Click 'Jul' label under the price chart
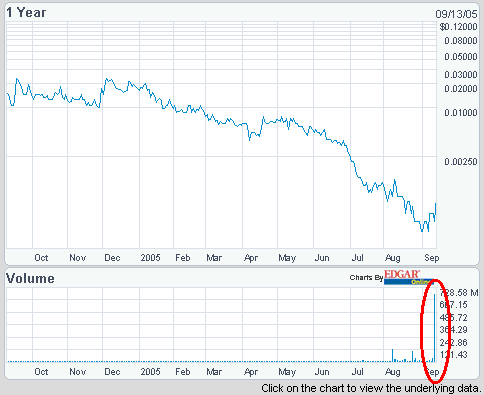This screenshot has width=484, height=395. point(358,258)
